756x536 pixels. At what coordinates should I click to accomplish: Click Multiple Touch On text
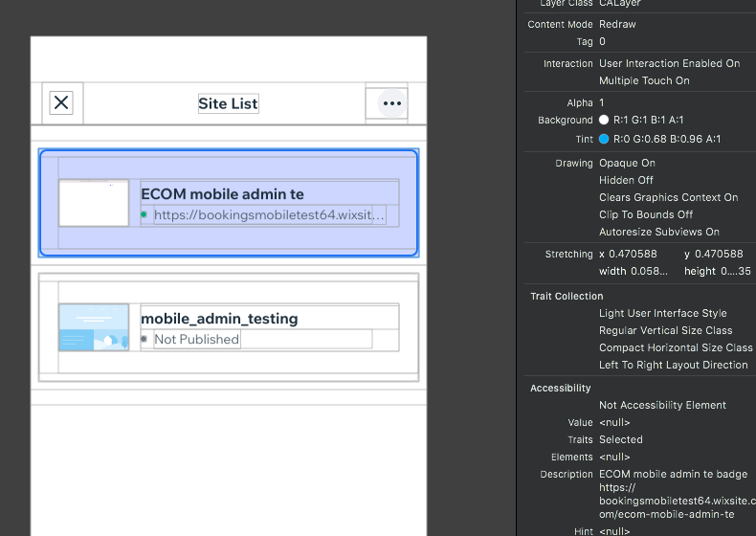(644, 80)
